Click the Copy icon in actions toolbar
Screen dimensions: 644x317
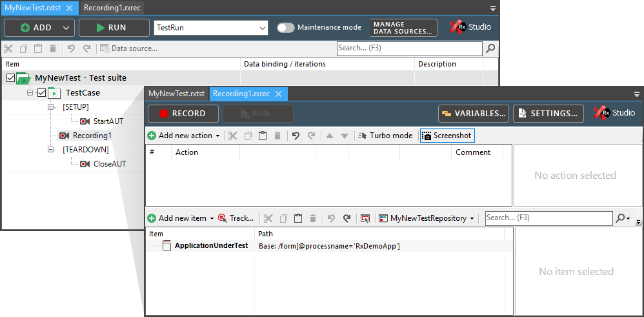coord(248,136)
